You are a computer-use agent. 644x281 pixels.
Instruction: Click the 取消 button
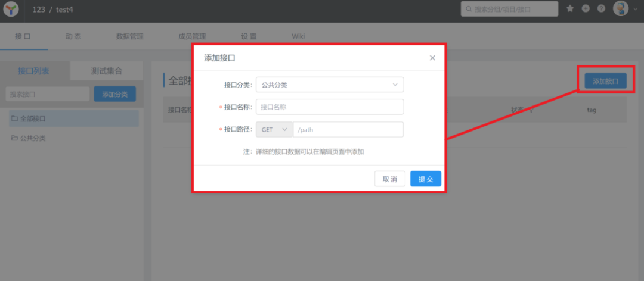pos(390,179)
